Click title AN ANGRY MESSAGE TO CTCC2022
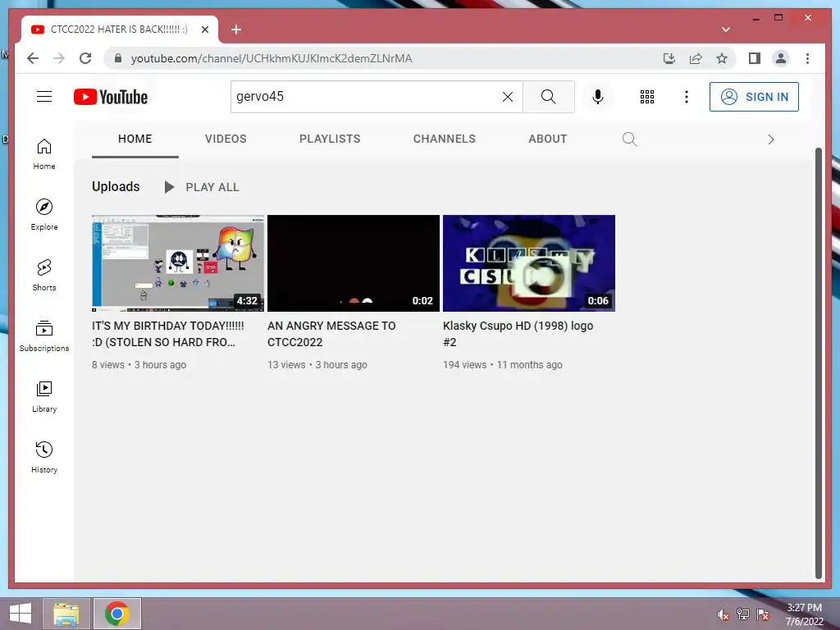 [x=331, y=334]
